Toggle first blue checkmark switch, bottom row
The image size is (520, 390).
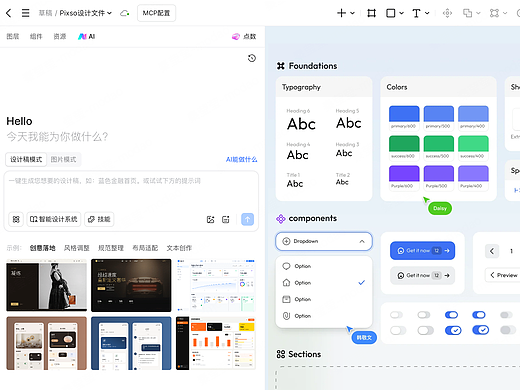pos(453,330)
